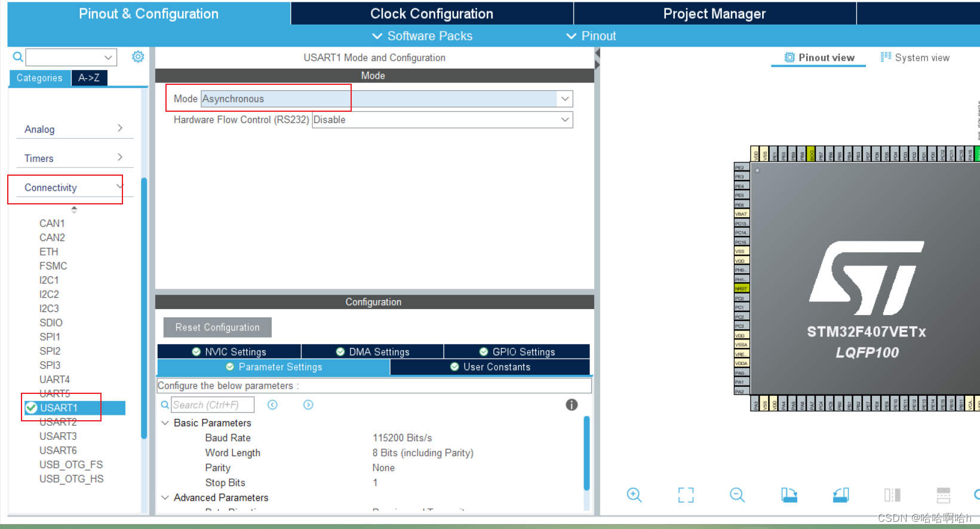Rotate the chip view counterclockwise
Screen dimensions: 980x529
pyautogui.click(x=841, y=495)
